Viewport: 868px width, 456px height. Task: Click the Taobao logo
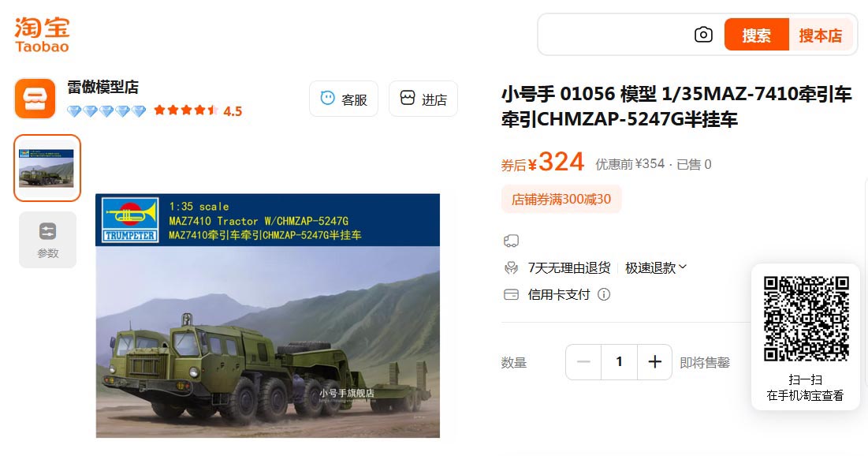42,35
